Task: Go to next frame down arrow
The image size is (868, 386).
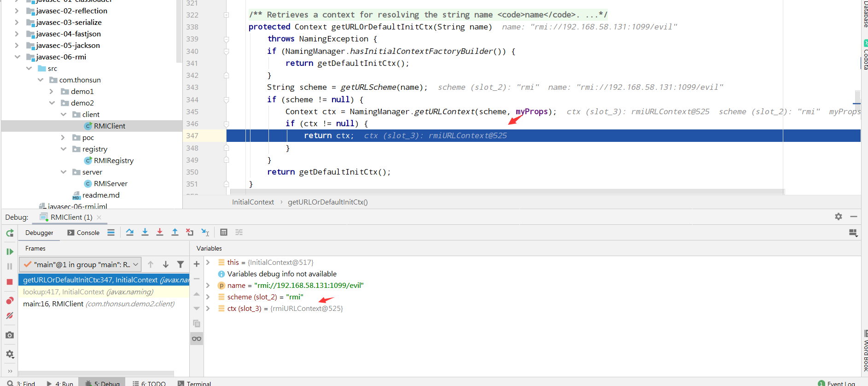Action: [166, 264]
